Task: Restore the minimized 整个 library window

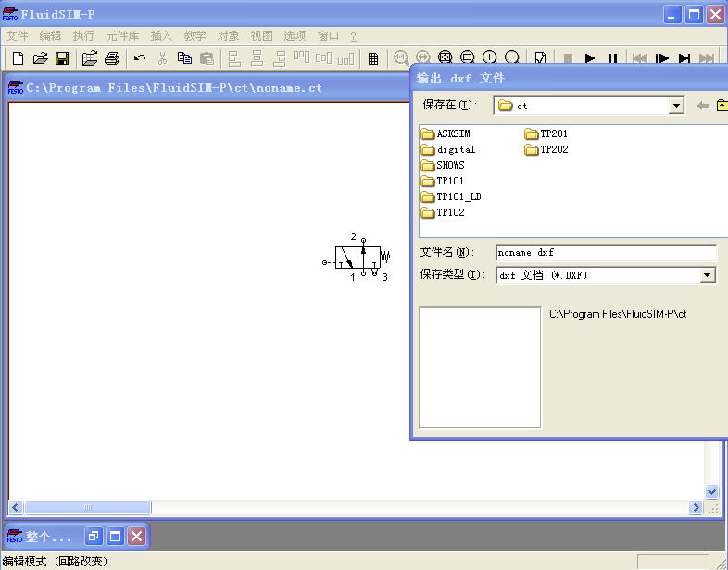Action: pyautogui.click(x=94, y=537)
